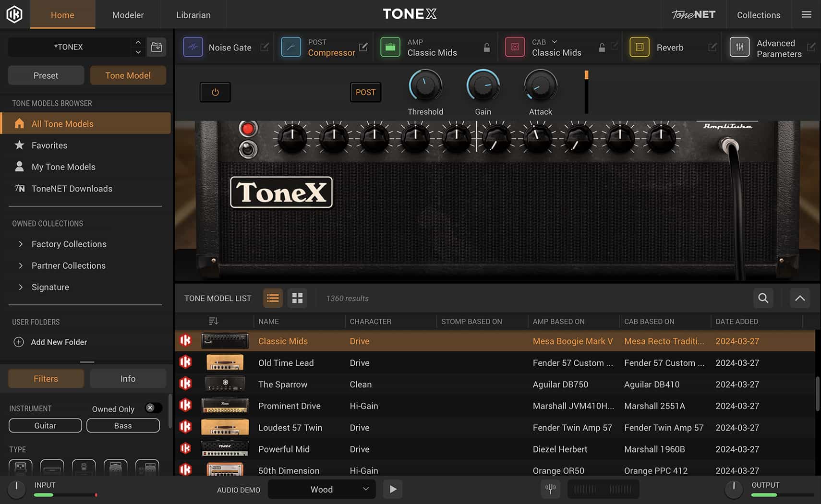Click the Reverb effect icon
This screenshot has height=504, width=821.
640,47
